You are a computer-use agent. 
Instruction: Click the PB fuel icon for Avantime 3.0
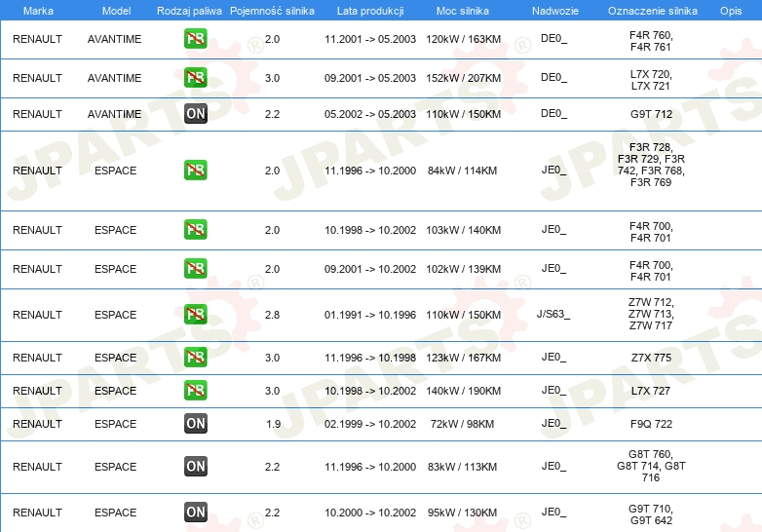click(196, 78)
